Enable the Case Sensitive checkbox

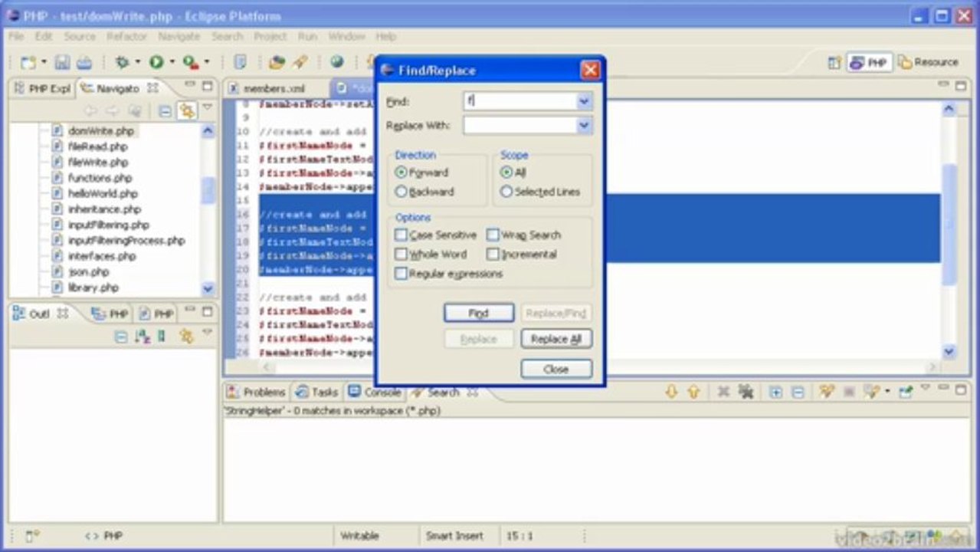(x=401, y=235)
